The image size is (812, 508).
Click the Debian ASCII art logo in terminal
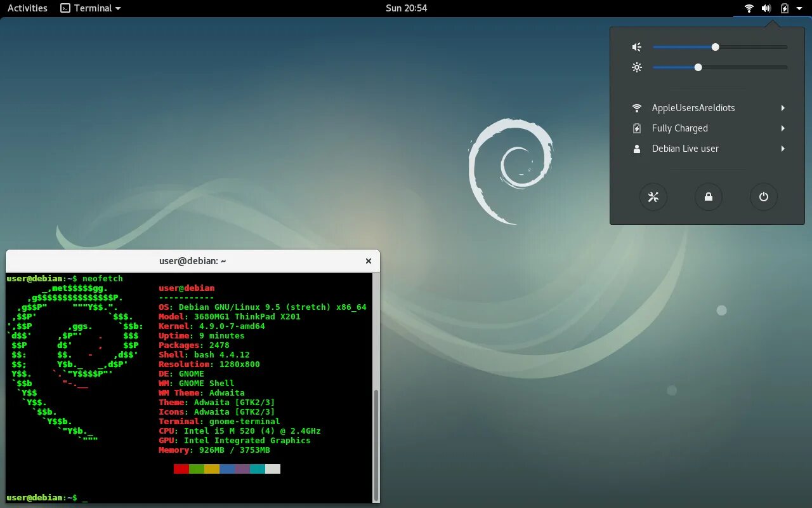click(75, 364)
